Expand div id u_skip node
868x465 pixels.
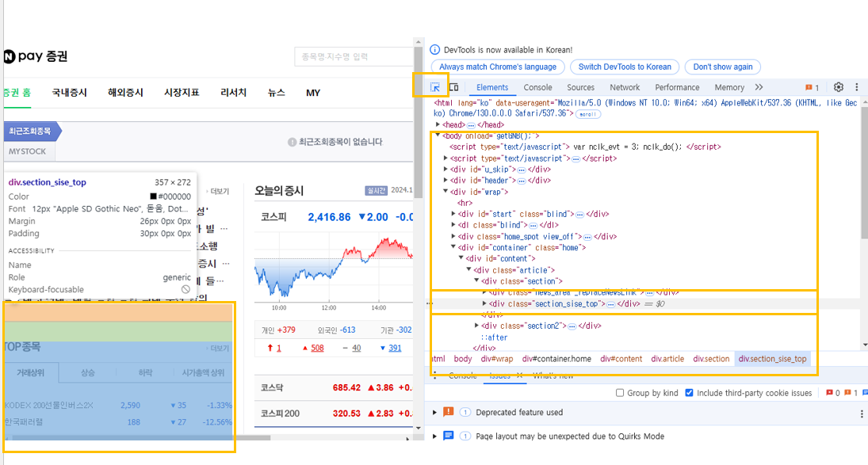click(x=445, y=170)
